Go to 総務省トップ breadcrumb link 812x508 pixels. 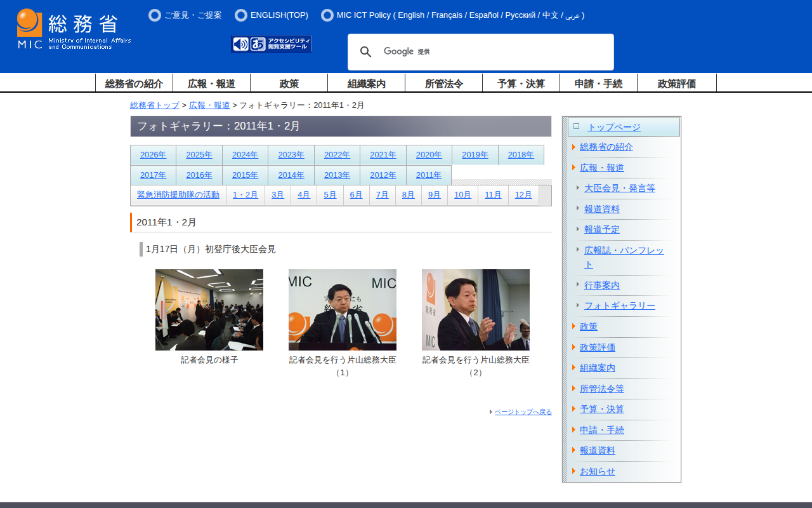click(155, 105)
